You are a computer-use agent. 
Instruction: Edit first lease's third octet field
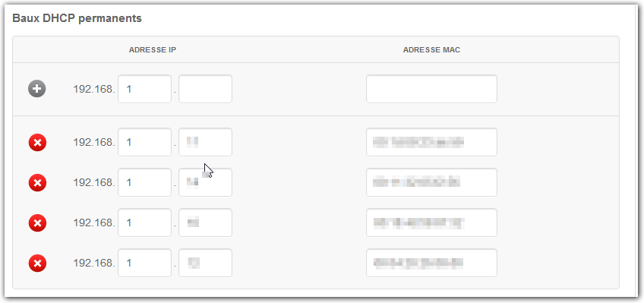click(x=144, y=142)
